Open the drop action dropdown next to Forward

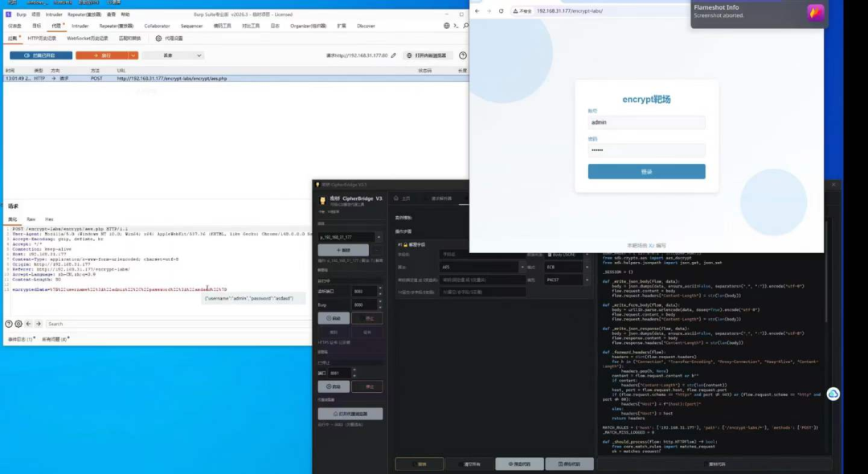[174, 55]
